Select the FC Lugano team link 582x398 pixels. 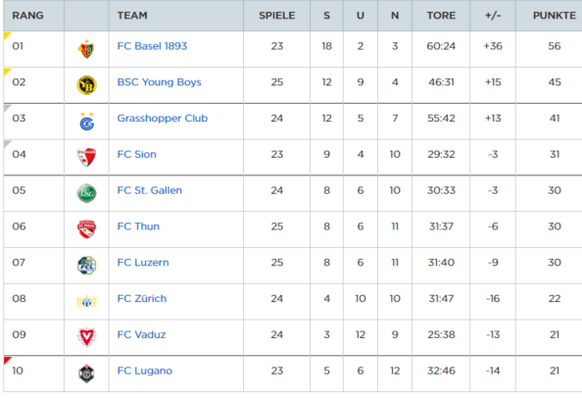145,371
